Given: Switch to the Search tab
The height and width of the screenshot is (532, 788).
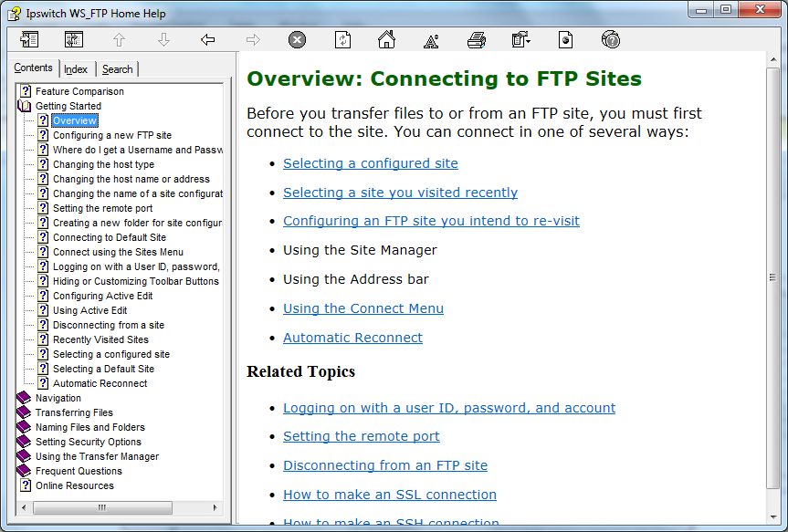Looking at the screenshot, I should click(x=117, y=69).
